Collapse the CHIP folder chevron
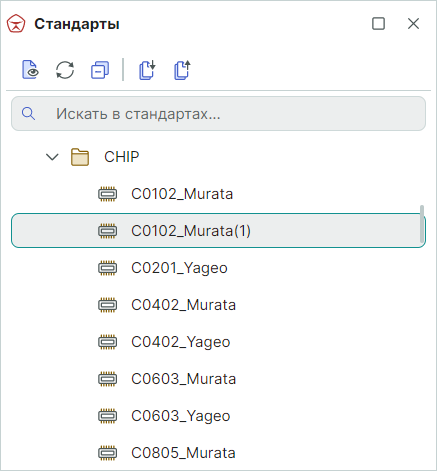Viewport: 437px width, 471px height. (x=52, y=157)
